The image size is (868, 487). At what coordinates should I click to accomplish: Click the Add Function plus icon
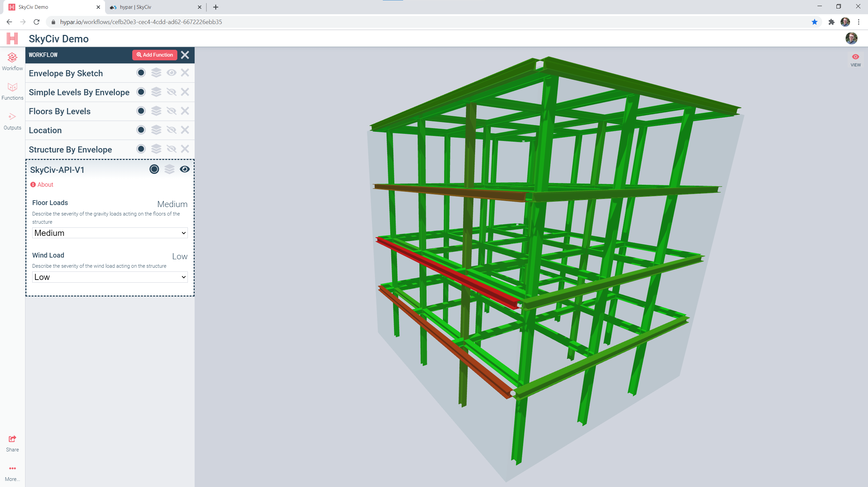139,55
